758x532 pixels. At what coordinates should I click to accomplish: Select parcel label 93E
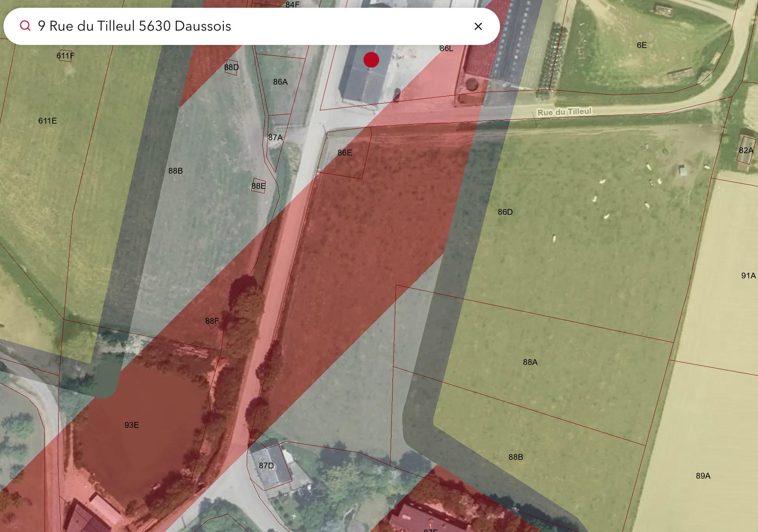click(131, 425)
